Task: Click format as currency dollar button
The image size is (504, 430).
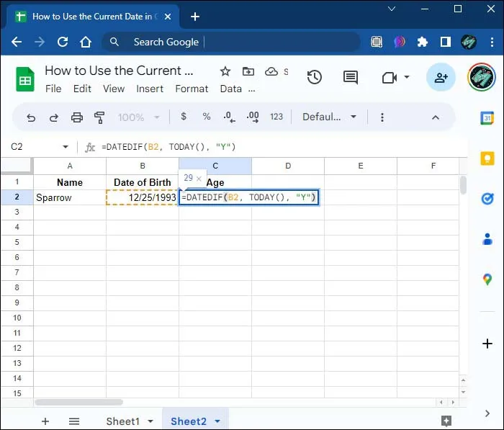Action: click(x=184, y=117)
